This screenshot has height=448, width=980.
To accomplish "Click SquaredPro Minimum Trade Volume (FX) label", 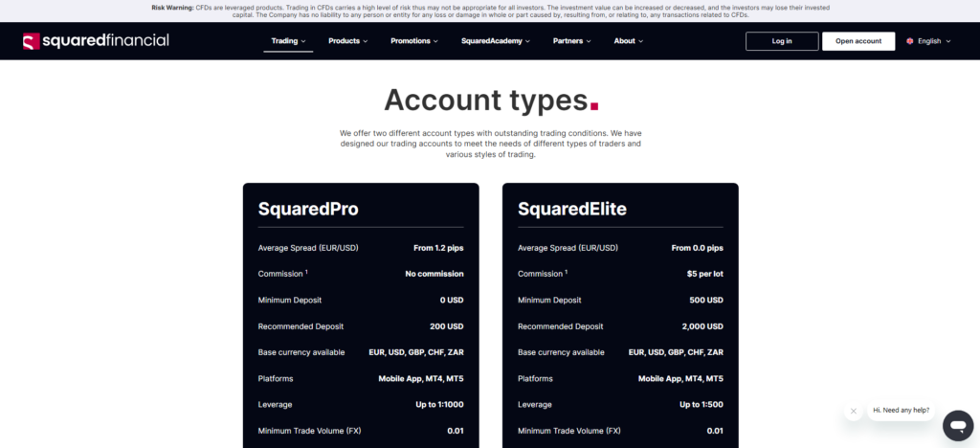I will (309, 431).
